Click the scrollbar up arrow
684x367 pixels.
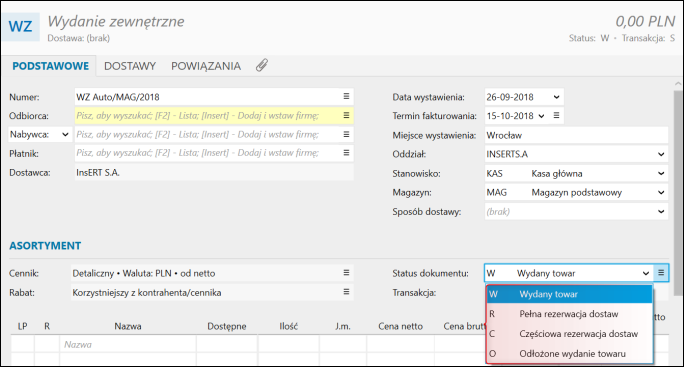pos(678,83)
